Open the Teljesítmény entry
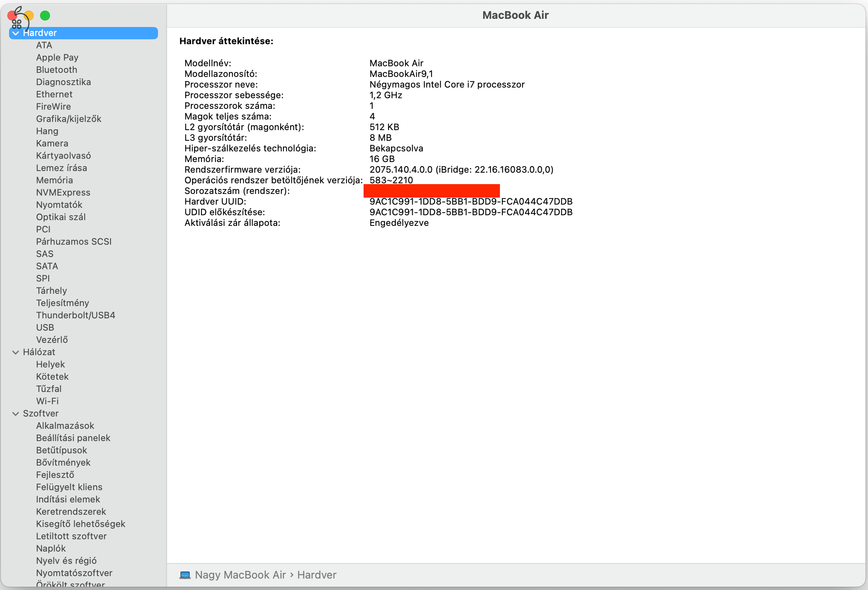 pyautogui.click(x=63, y=303)
